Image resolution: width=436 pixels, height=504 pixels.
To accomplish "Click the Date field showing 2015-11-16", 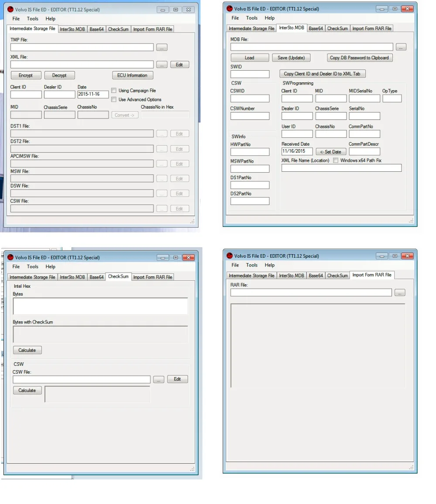I will pyautogui.click(x=93, y=94).
